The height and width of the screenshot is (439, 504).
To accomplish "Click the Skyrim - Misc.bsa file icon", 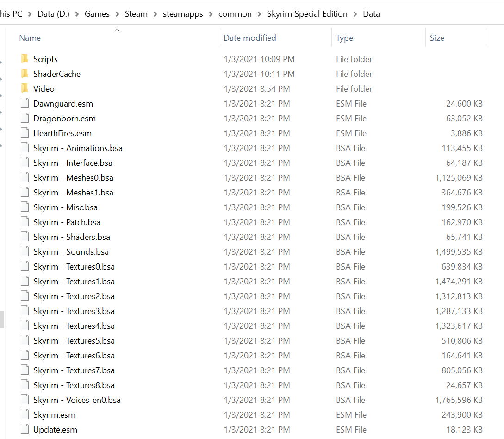I will pos(25,207).
